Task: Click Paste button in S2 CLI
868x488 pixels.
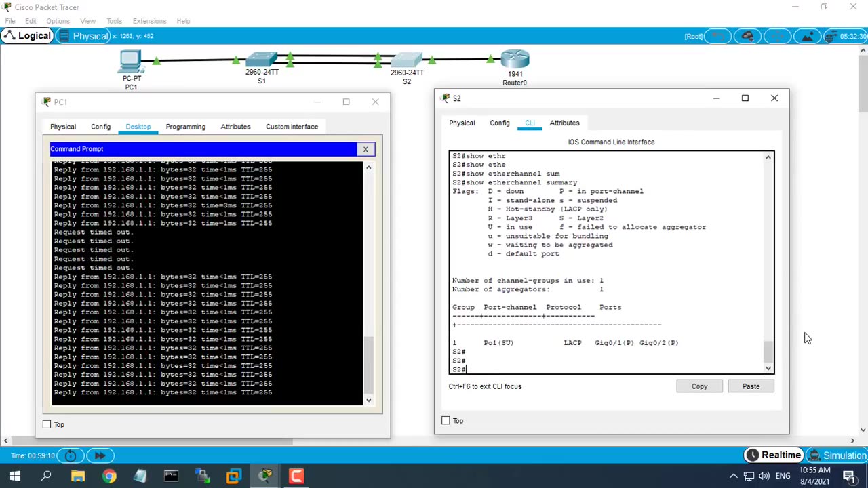Action: coord(751,386)
